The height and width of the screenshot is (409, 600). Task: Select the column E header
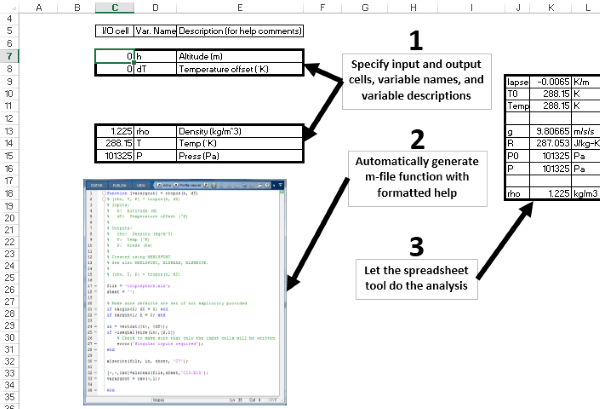click(x=240, y=7)
